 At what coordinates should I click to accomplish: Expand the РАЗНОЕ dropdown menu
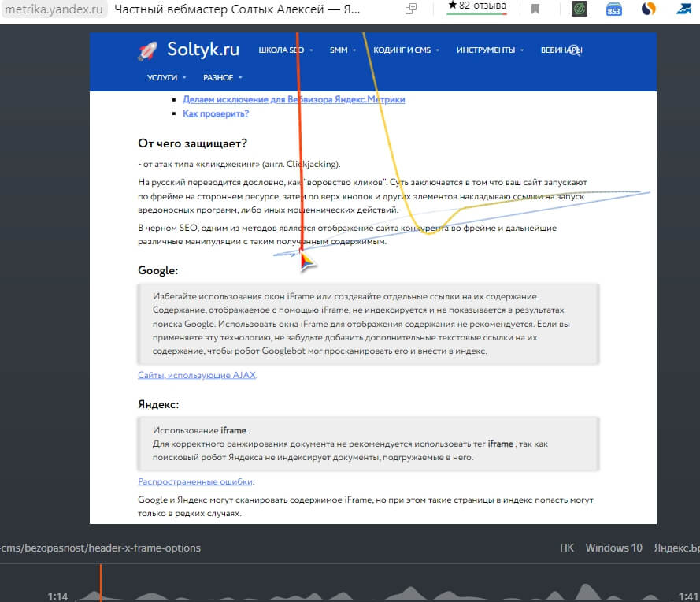coord(222,78)
